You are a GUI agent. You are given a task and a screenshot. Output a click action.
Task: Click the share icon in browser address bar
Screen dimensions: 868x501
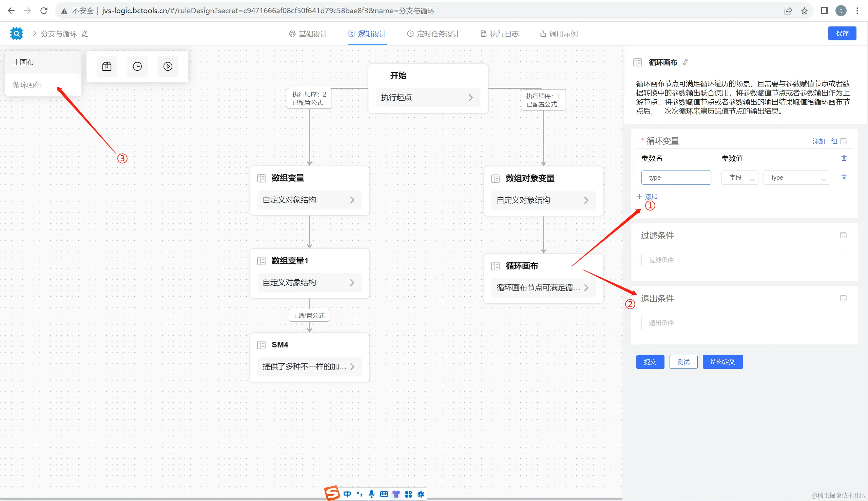(x=788, y=11)
